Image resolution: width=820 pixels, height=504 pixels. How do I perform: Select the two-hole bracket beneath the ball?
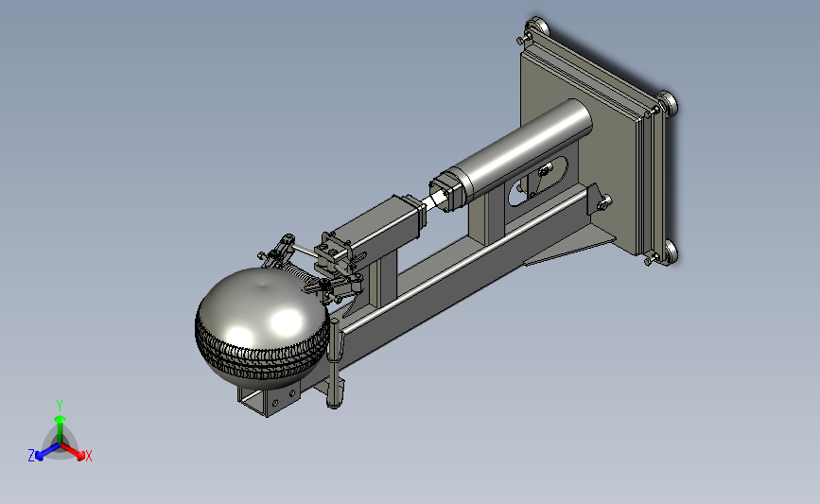pyautogui.click(x=270, y=399)
